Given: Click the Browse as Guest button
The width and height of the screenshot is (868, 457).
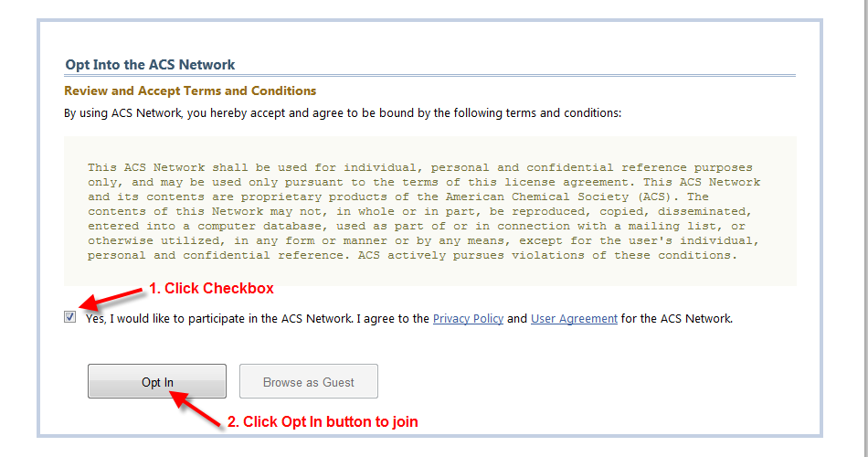Looking at the screenshot, I should click(x=309, y=382).
